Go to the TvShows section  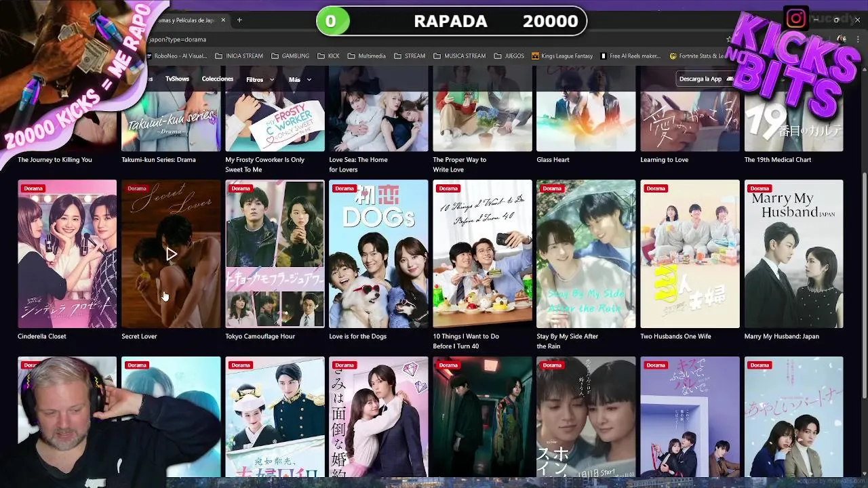point(177,79)
